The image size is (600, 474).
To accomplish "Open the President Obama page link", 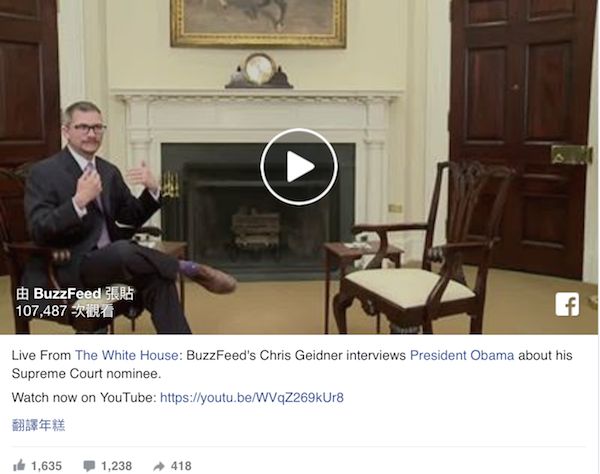I will pos(462,355).
